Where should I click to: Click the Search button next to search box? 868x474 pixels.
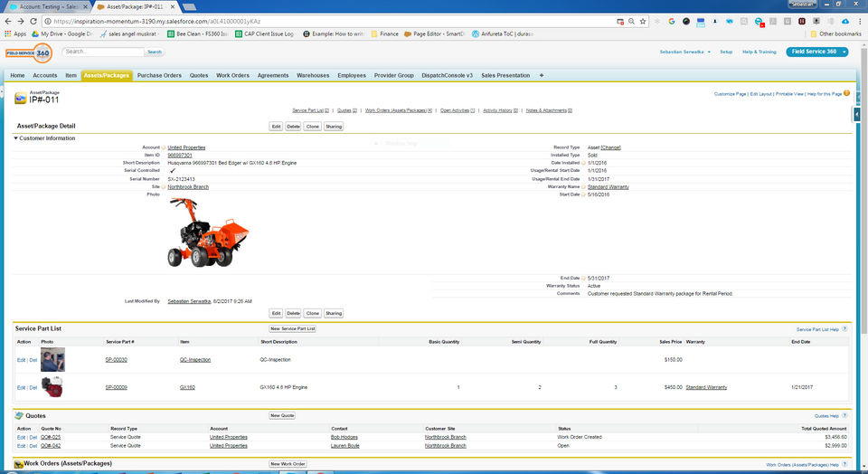tap(155, 52)
